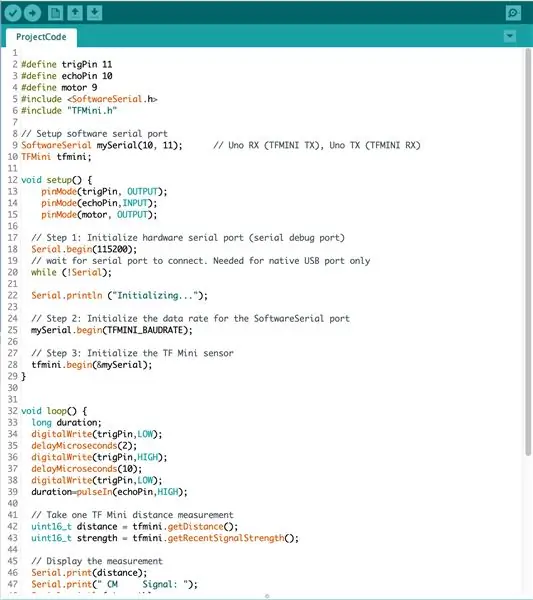The width and height of the screenshot is (533, 600).
Task: Place cursor on void setup() line
Action: (56, 180)
